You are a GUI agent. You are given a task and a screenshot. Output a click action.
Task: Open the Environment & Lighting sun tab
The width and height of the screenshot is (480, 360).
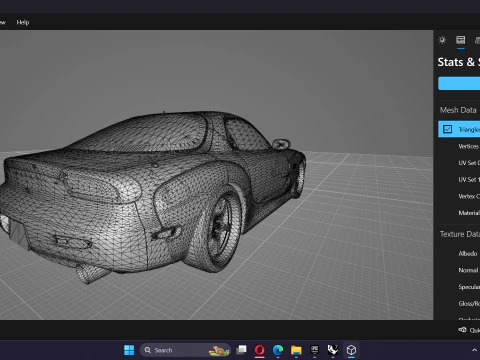(x=442, y=40)
